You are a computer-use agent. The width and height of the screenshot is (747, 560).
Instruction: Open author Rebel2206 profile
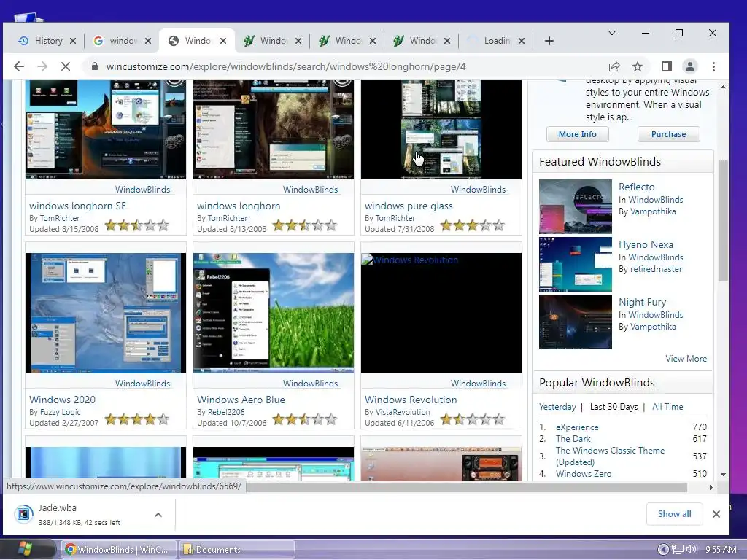(226, 412)
